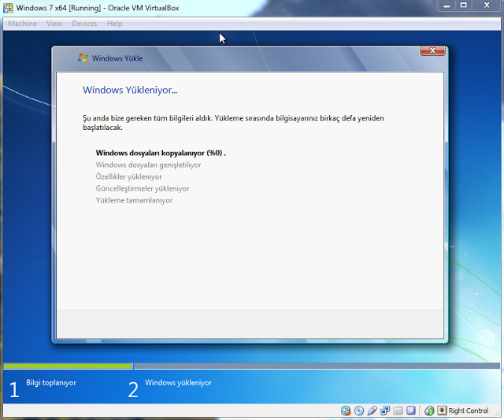Viewport: 504px width, 420px height.
Task: Click the video capture status icon
Action: [411, 411]
